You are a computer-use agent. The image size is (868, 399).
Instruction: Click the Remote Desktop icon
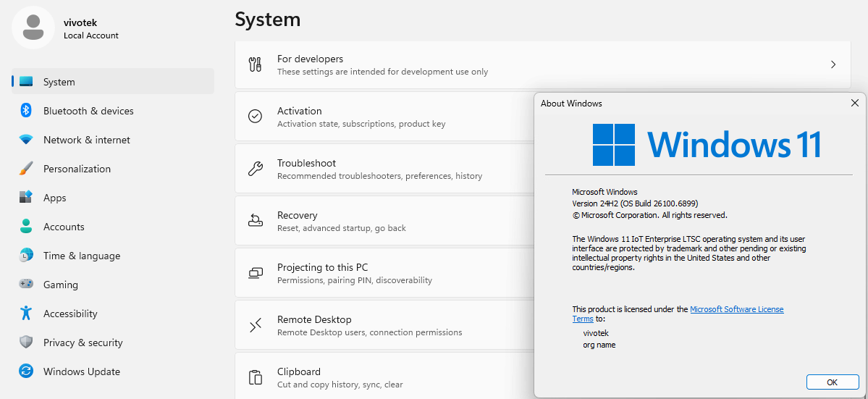click(256, 325)
